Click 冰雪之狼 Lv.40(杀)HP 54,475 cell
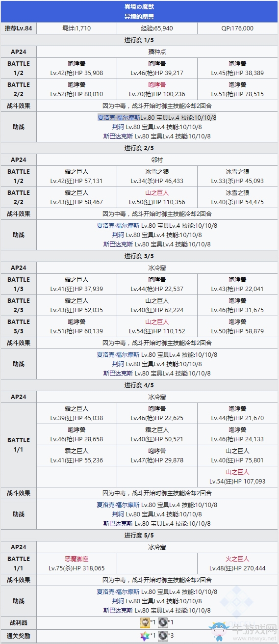The image size is (279, 644). tap(237, 197)
